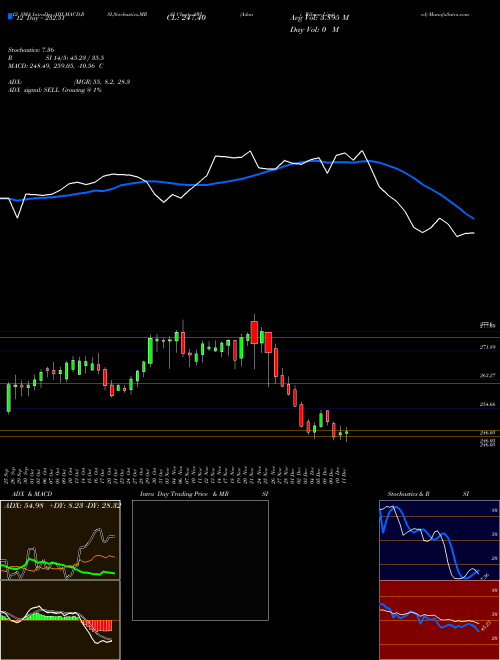Click the blue 12 Day SMA legend square
The height and width of the screenshot is (660, 500).
point(10,16)
